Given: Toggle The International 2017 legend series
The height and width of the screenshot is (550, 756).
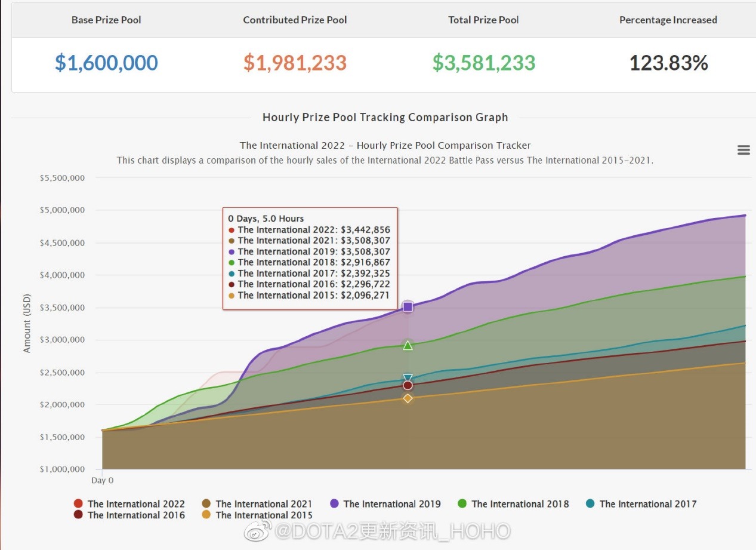Looking at the screenshot, I should (641, 504).
